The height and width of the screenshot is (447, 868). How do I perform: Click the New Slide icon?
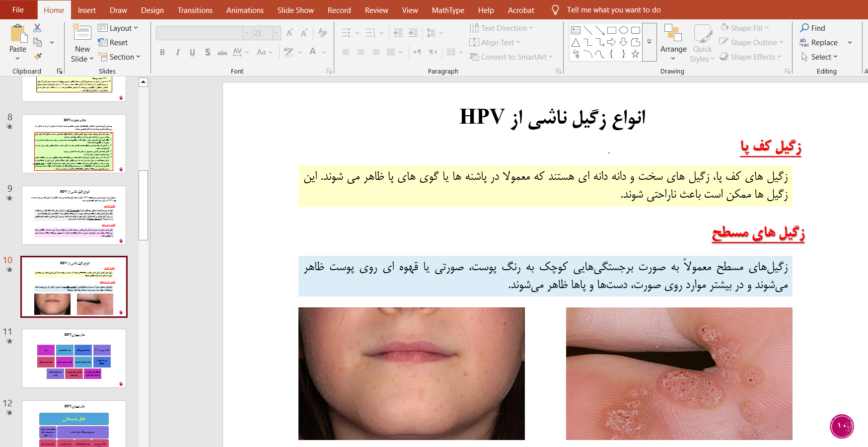point(82,33)
